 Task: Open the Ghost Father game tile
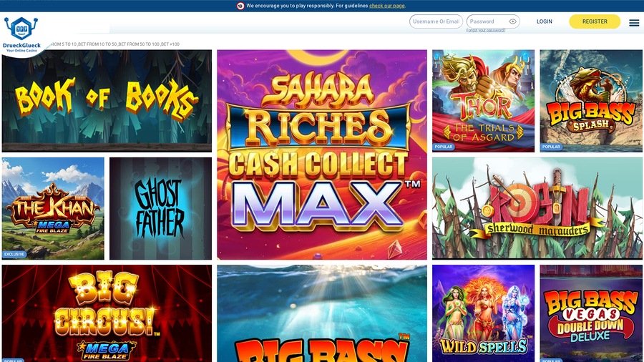[x=160, y=208]
